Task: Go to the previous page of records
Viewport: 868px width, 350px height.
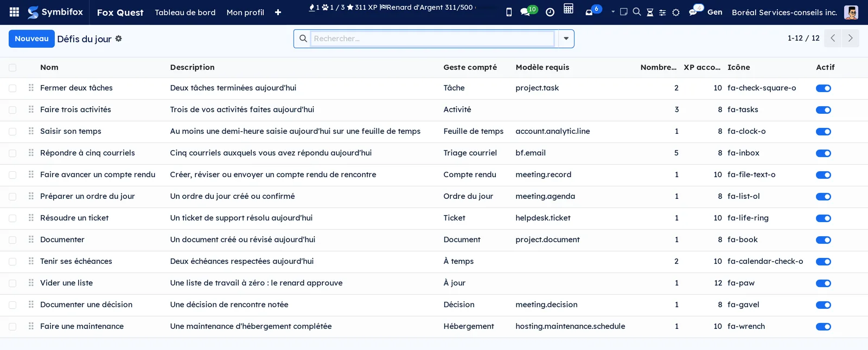Action: pyautogui.click(x=833, y=38)
